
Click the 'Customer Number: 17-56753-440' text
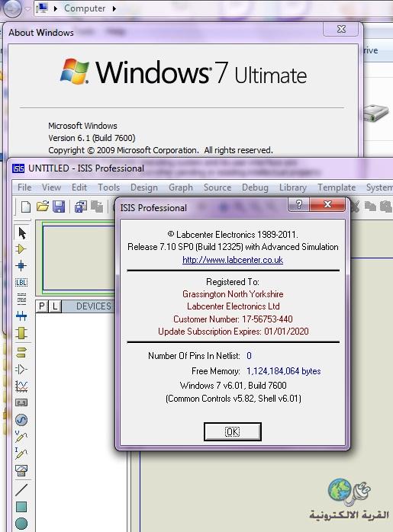pos(233,319)
